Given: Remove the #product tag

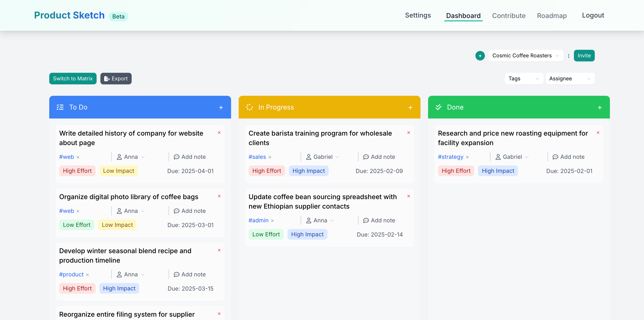Looking at the screenshot, I should point(88,275).
